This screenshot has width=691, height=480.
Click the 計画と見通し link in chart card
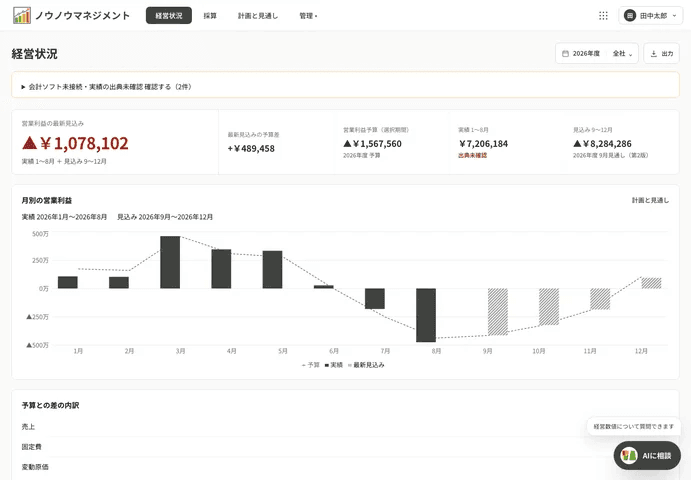pyautogui.click(x=650, y=201)
